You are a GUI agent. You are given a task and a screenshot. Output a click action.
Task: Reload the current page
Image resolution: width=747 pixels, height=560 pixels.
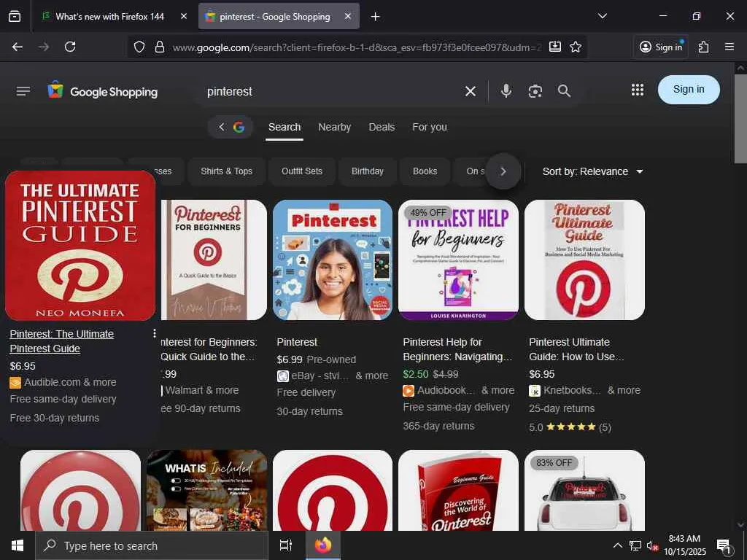[70, 47]
